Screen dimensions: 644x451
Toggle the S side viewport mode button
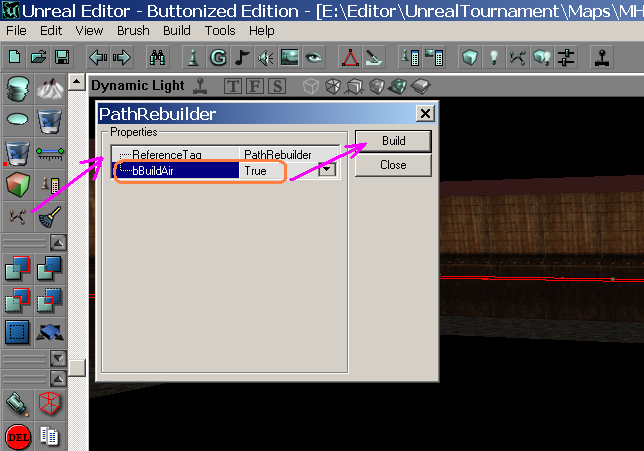click(x=276, y=86)
